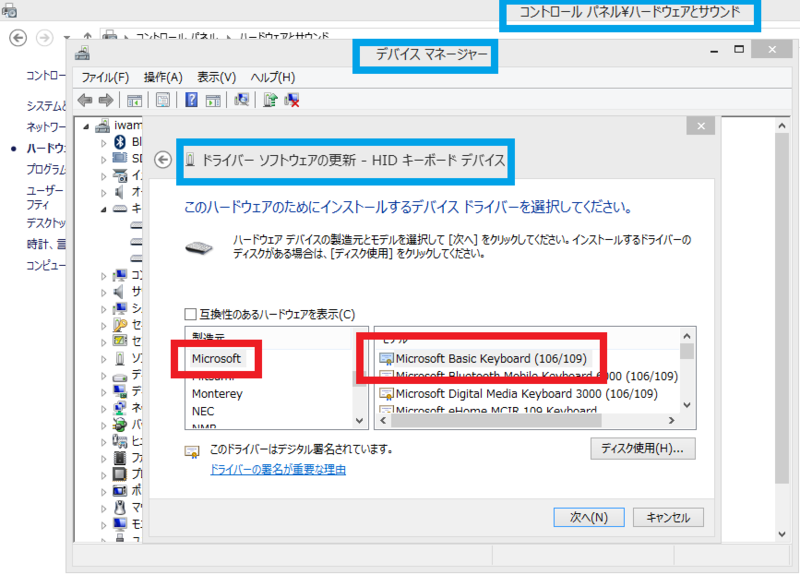Close the driver update dialog with X
Screen dimensions: 800x575
701,126
